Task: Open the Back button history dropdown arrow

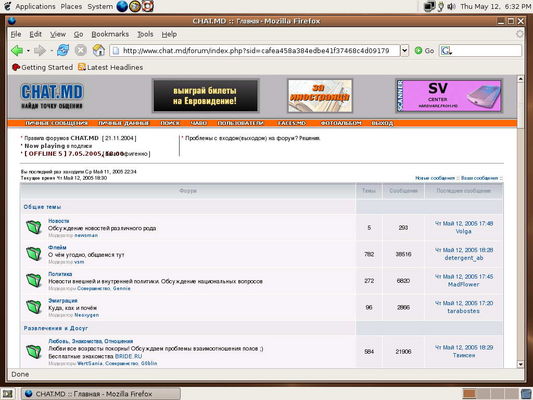Action: [x=28, y=51]
